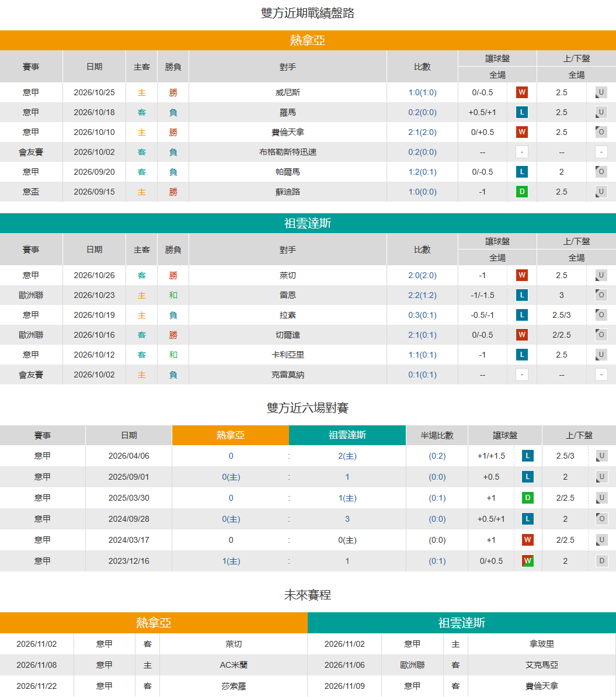This screenshot has height=697, width=616.
Task: Click AC米蘭 in the future schedule
Action: tap(234, 665)
